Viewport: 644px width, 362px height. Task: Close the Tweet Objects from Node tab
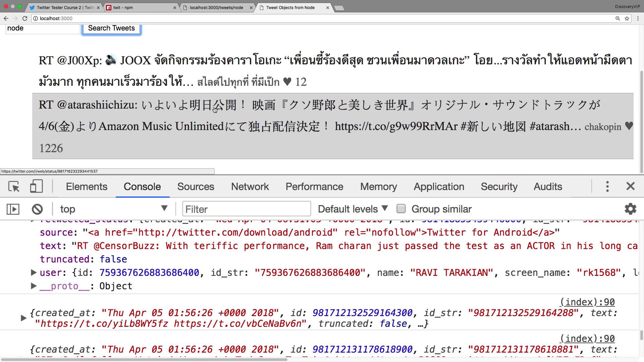pos(328,8)
